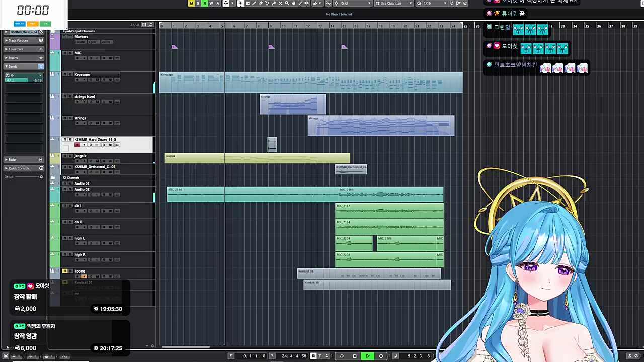Select the Zoom magnifier tool

point(287,3)
